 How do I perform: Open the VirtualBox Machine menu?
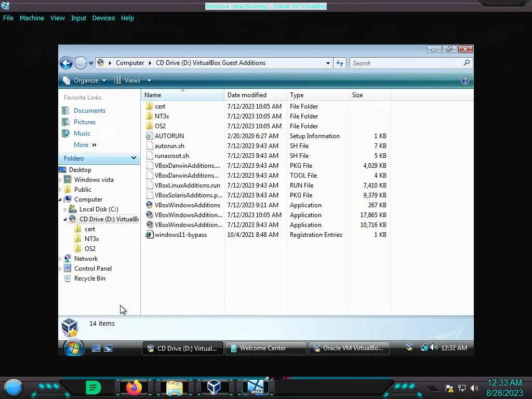click(x=32, y=18)
